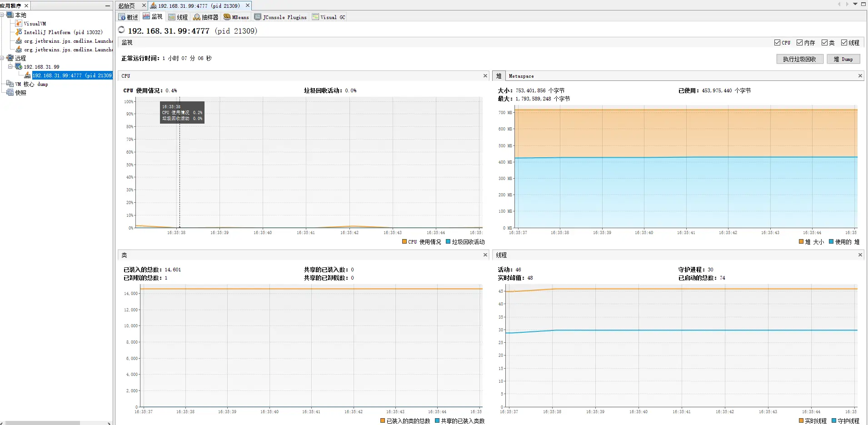Viewport: 868px width, 425px height.
Task: Click the 垃圾回收活动 blue legend swatch
Action: pyautogui.click(x=448, y=242)
